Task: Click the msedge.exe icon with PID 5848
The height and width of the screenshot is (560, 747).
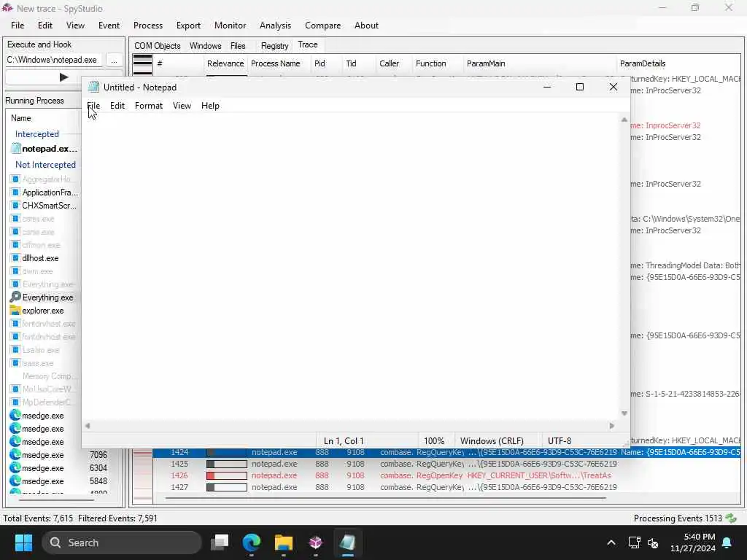Action: tap(15, 481)
